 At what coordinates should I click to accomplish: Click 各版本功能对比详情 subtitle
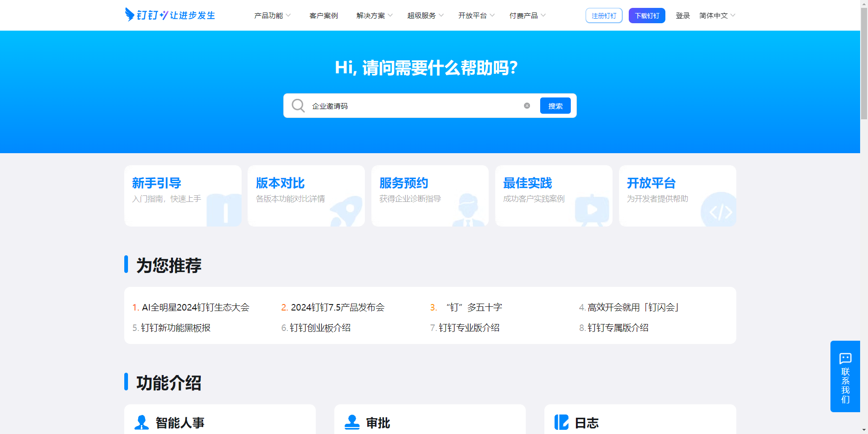click(290, 199)
